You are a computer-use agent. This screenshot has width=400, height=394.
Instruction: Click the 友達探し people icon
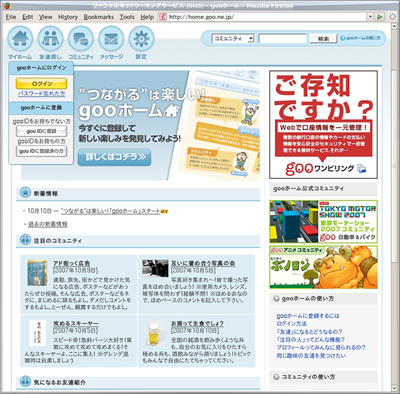coord(50,39)
